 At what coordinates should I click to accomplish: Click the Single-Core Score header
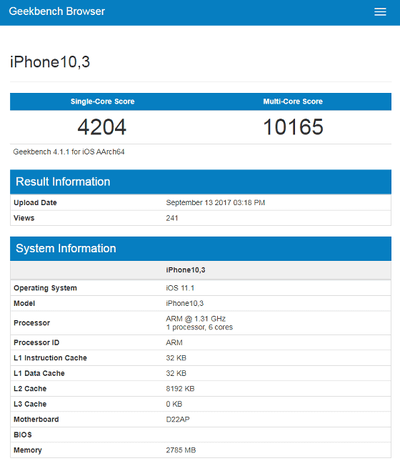[102, 102]
